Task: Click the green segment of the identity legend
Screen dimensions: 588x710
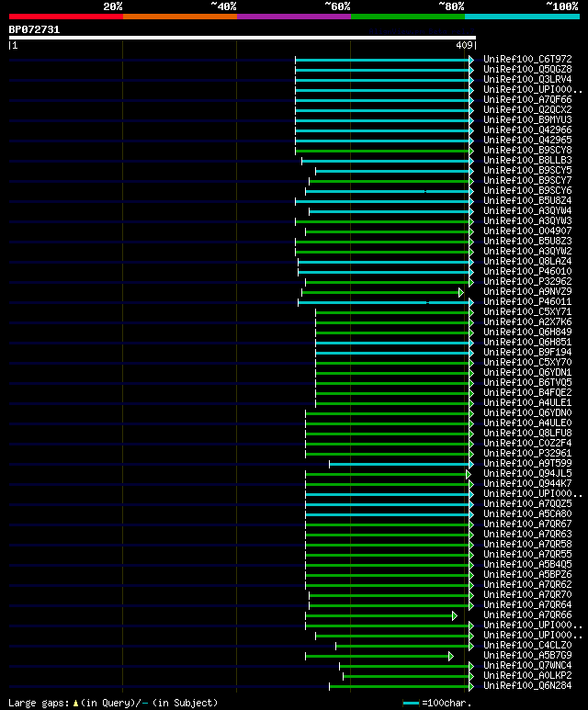Action: click(x=408, y=17)
